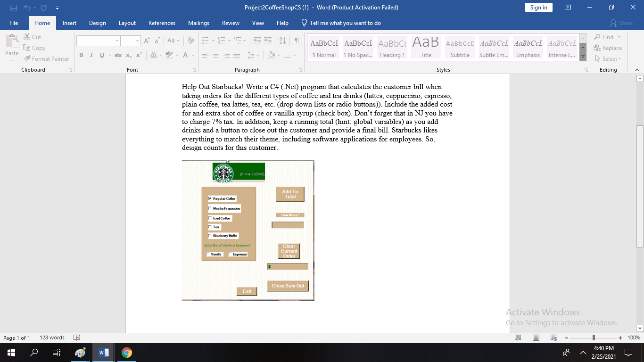Click the Redo icon in quick access toolbar
This screenshot has width=644, height=362.
coord(44,8)
